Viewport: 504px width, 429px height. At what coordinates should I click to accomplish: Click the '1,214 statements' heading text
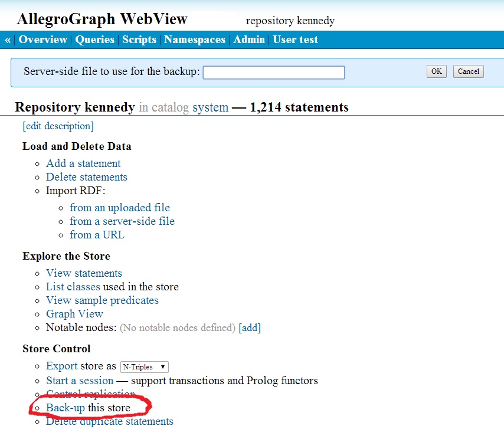299,107
